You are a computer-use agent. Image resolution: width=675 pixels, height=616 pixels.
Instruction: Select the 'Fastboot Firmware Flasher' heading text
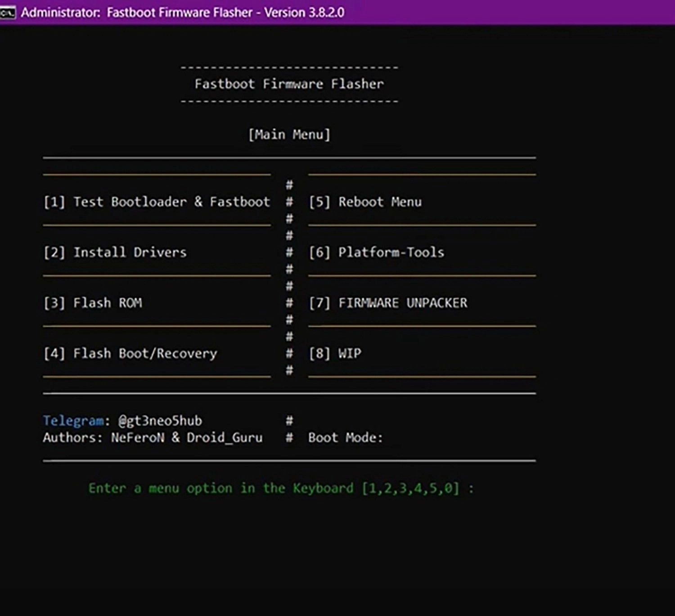coord(289,84)
